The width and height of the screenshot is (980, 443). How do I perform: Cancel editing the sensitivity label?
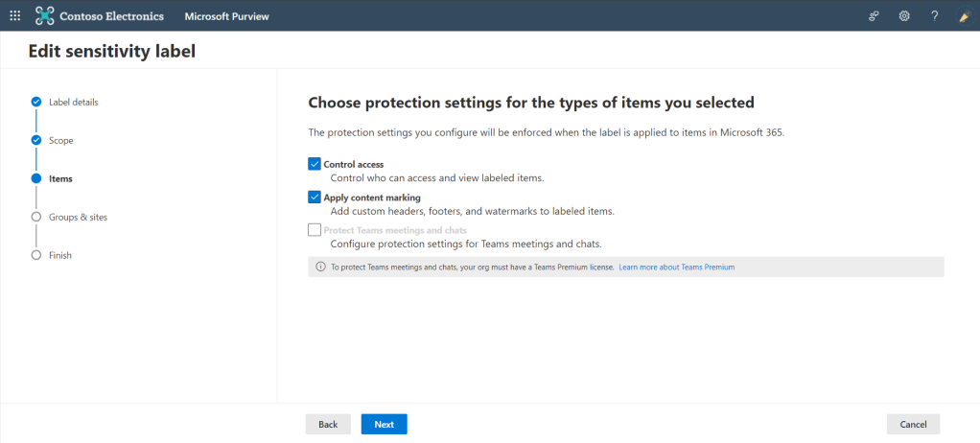pyautogui.click(x=913, y=424)
